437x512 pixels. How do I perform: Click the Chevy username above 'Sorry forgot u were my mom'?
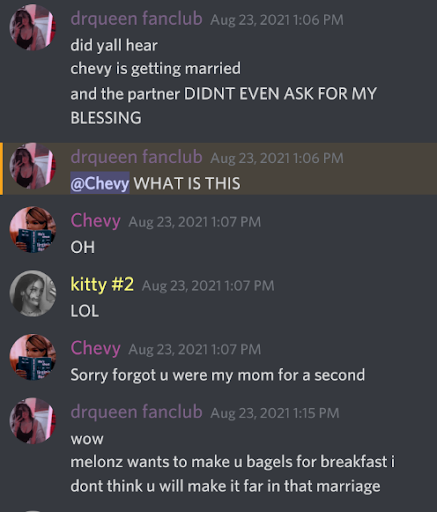point(95,348)
